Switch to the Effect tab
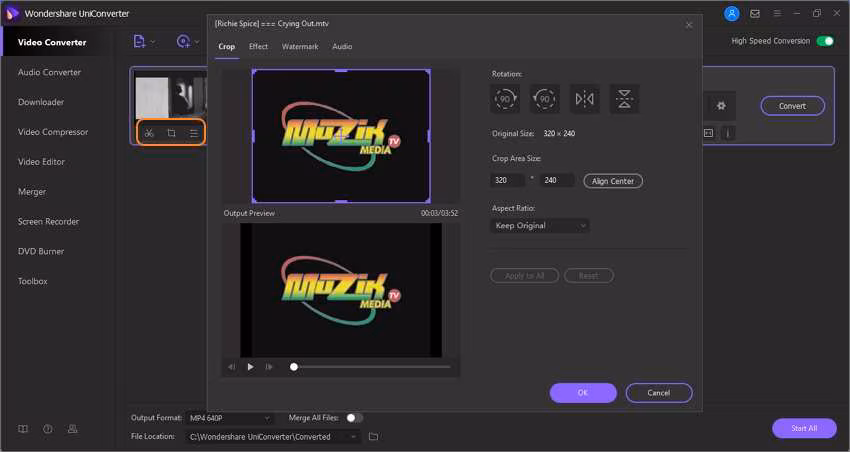 [258, 47]
